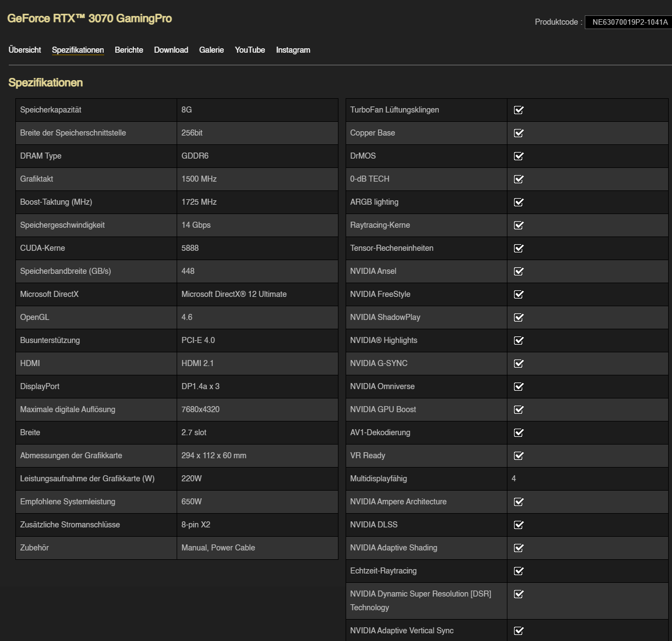The image size is (672, 641).
Task: Click the NVIDIA Adaptive Vertical Sync label
Action: click(x=402, y=631)
